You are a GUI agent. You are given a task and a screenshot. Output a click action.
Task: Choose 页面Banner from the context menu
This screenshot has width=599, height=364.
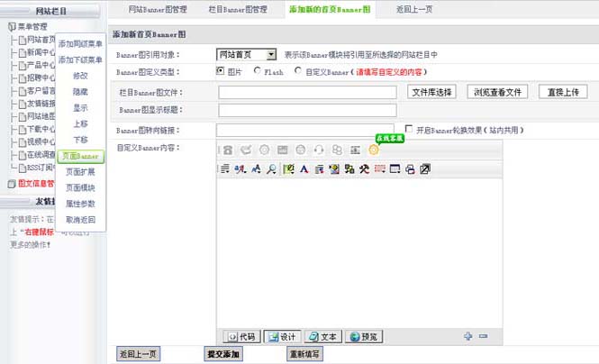(80, 156)
